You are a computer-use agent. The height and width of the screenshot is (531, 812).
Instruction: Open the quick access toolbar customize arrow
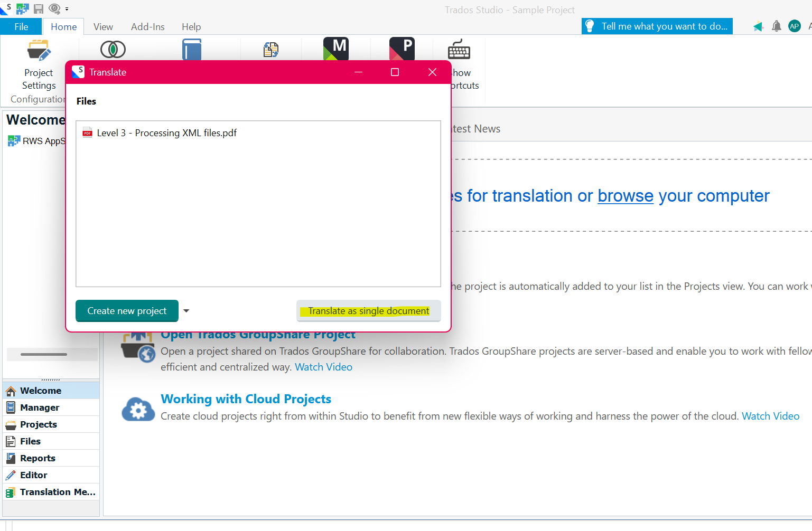tap(67, 9)
